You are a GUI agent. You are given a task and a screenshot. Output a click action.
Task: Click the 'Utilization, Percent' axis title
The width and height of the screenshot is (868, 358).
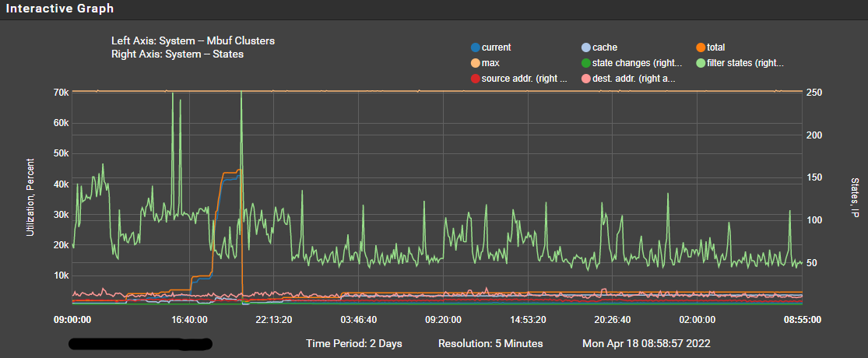tap(31, 198)
